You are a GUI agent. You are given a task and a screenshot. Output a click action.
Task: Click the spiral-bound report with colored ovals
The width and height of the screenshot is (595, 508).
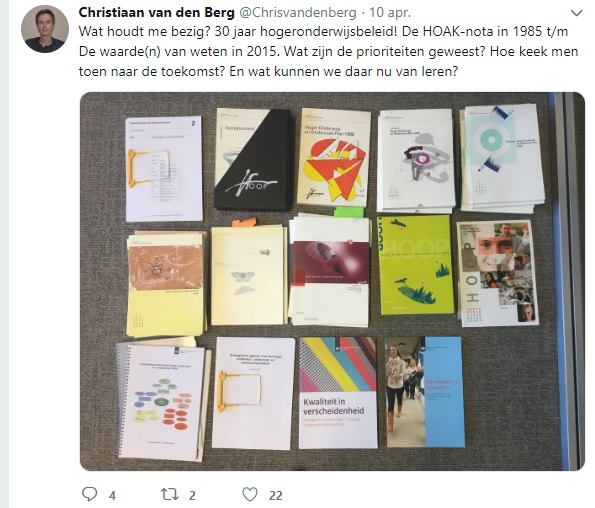(163, 401)
